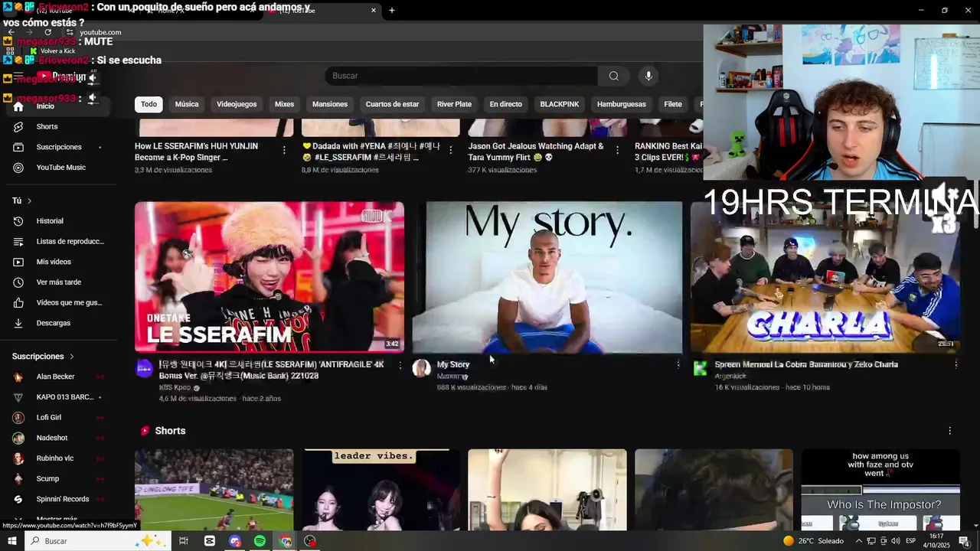Select the Música filter chip
The height and width of the screenshot is (551, 980).
187,104
